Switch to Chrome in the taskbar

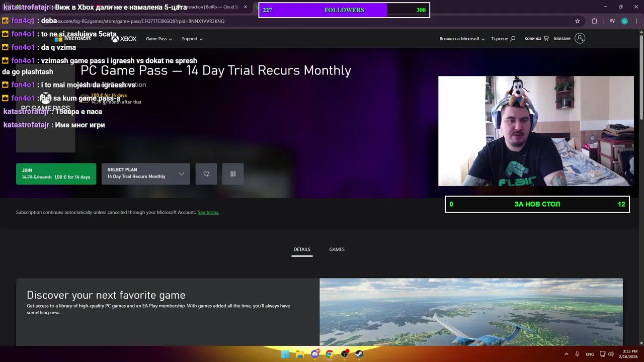coord(330,354)
